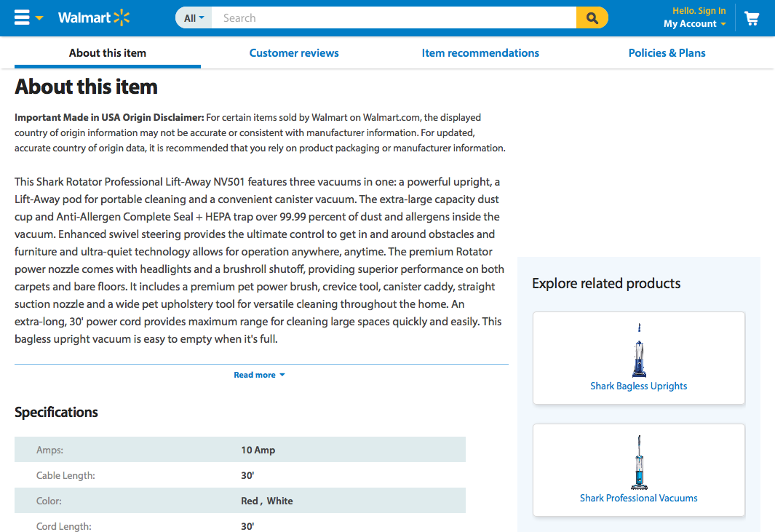
Task: Click the Hello. Sign In link
Action: [x=699, y=11]
